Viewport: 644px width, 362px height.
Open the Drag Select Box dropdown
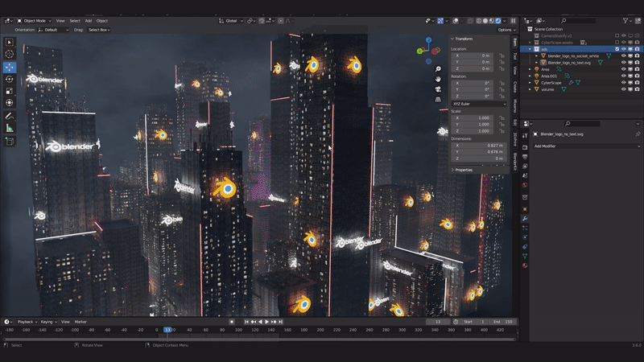[99, 30]
